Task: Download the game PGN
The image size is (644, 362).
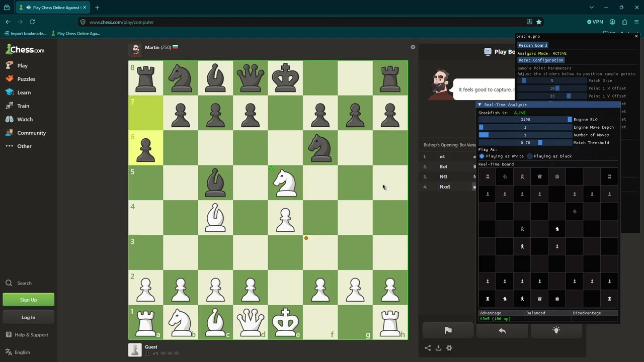Action: tap(438, 348)
